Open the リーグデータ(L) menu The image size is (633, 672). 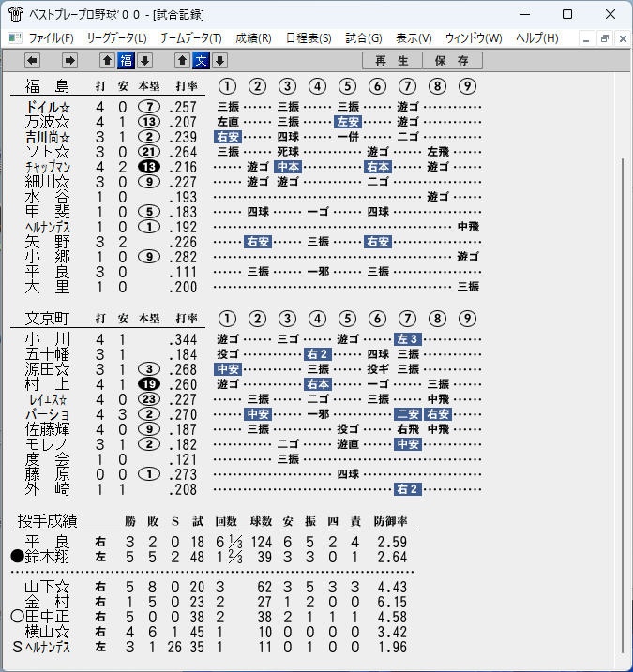[x=116, y=38]
